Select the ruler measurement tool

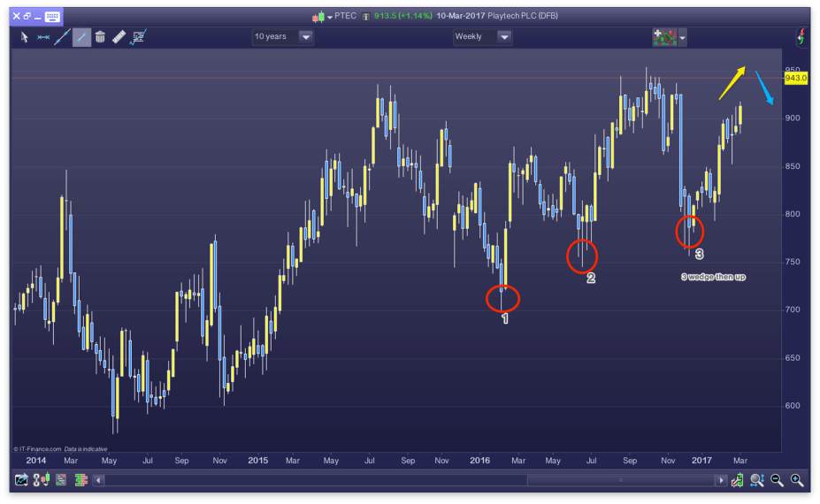[119, 37]
